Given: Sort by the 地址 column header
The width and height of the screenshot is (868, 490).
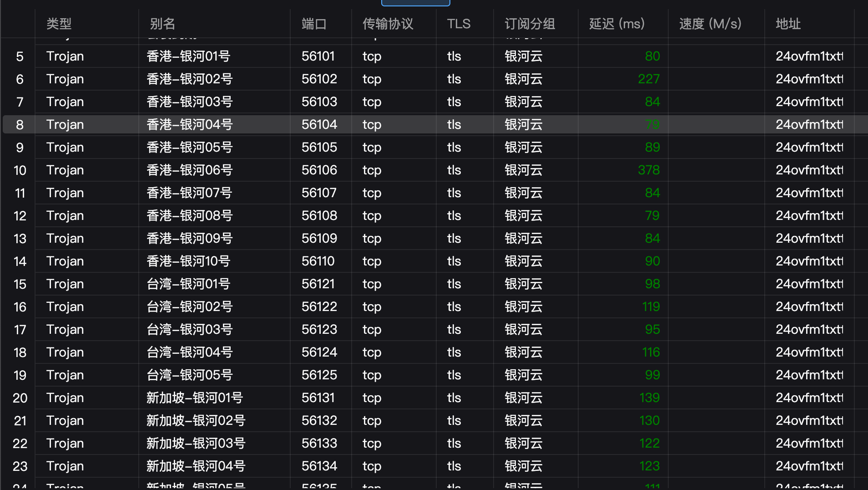Looking at the screenshot, I should tap(788, 24).
